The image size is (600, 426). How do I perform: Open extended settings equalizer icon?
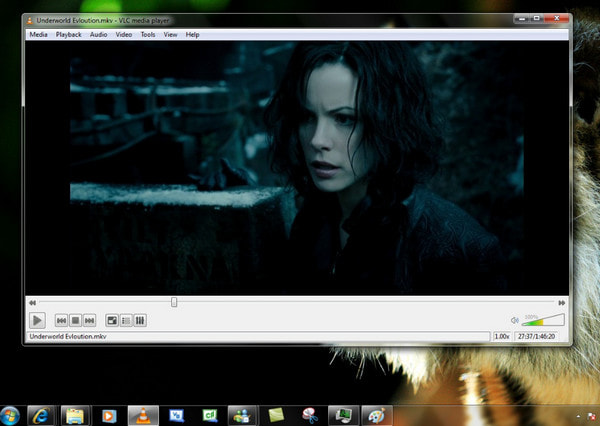(x=140, y=320)
